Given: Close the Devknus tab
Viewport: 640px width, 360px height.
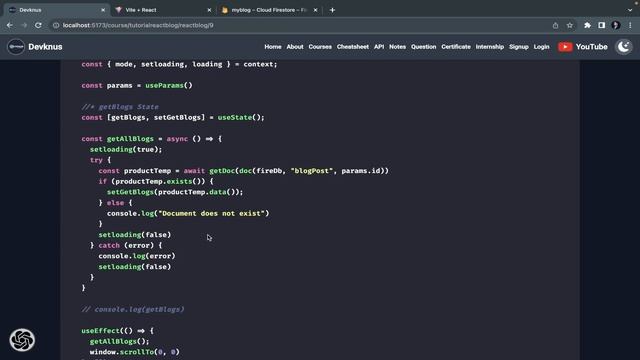Looking at the screenshot, I should [x=103, y=10].
